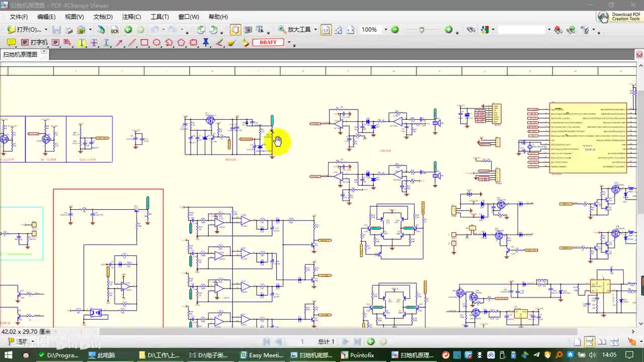Select the Hand tool
The image size is (644, 362).
point(235,30)
